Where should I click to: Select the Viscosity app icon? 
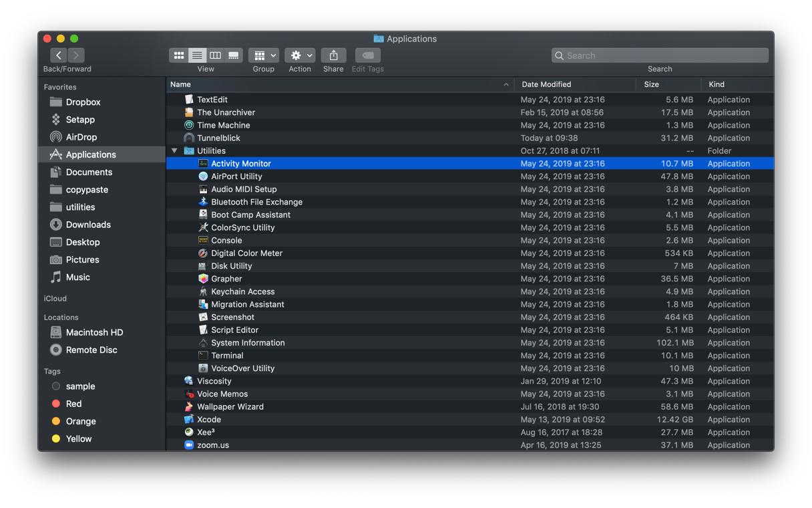click(x=189, y=381)
